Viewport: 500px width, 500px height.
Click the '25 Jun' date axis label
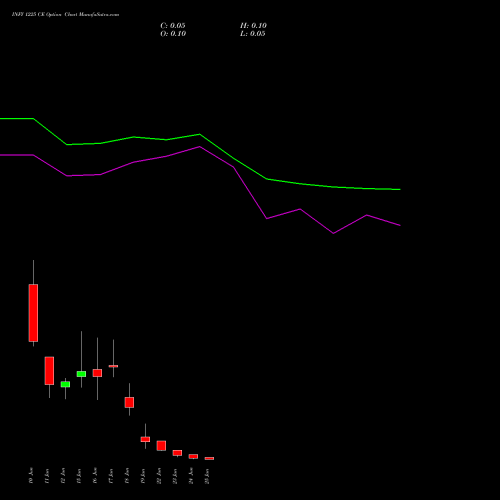(x=207, y=476)
